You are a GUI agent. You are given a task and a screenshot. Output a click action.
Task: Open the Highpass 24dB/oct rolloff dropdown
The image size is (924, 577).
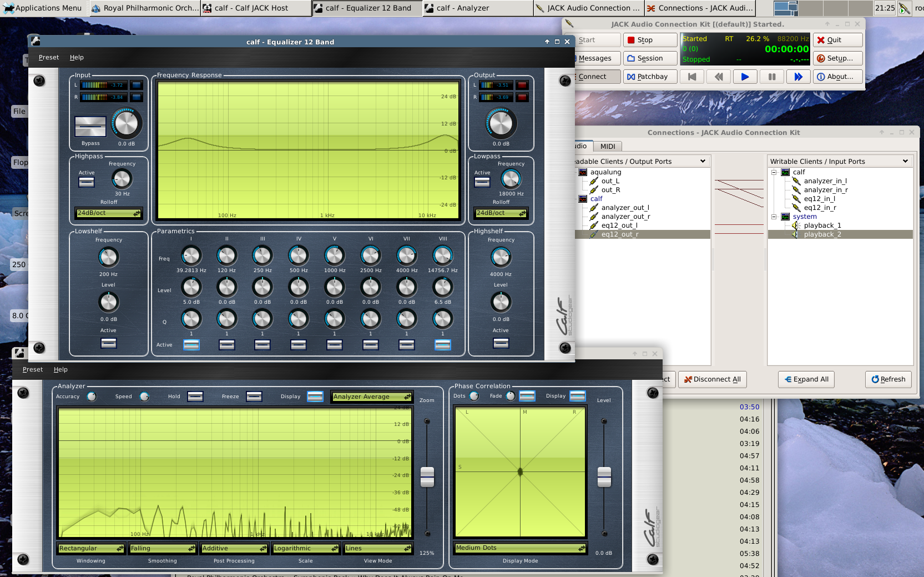point(109,213)
